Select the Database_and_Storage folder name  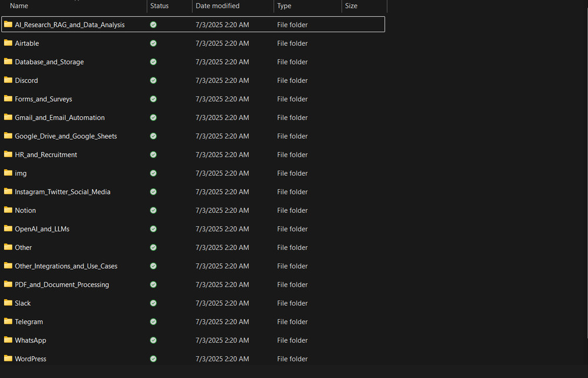49,62
